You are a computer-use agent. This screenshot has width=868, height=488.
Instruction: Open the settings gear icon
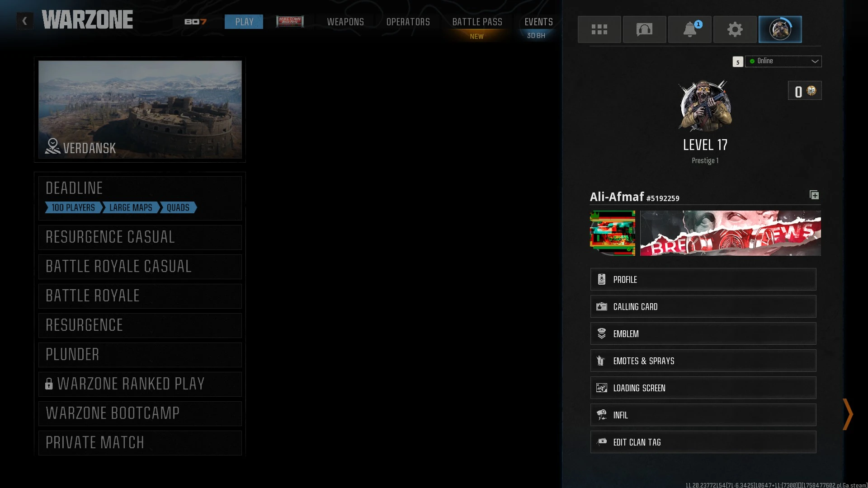click(735, 29)
